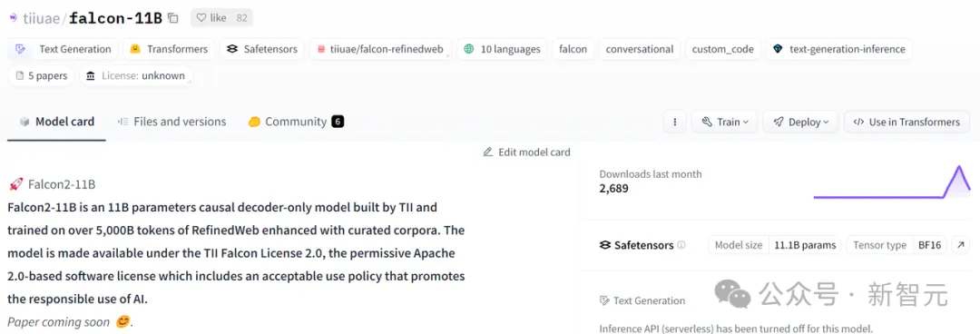Select the Transformers library tag
This screenshot has width=980, height=334.
(x=169, y=49)
